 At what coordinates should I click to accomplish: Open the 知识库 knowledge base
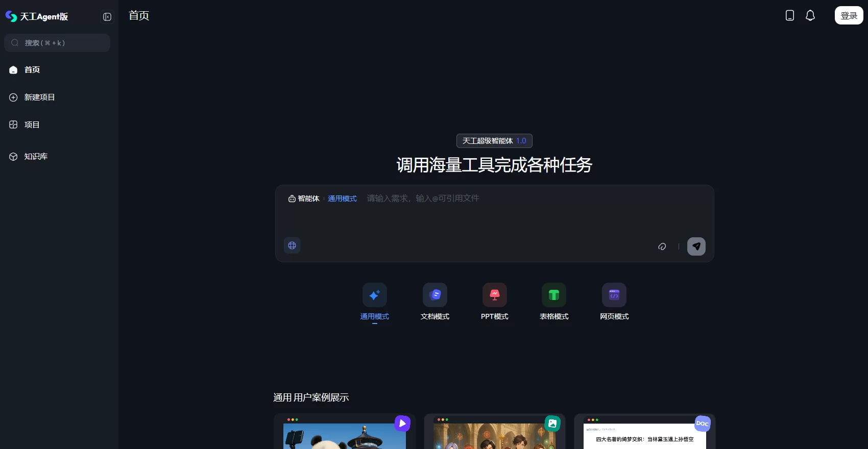click(x=35, y=157)
